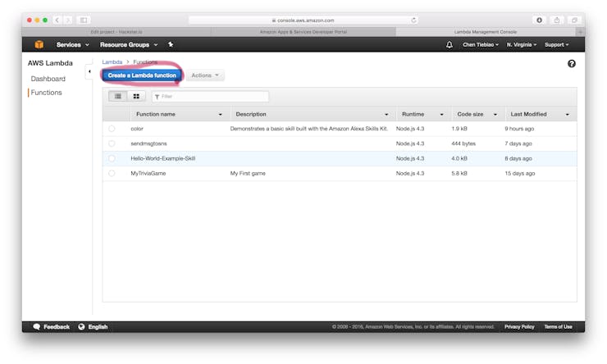The image size is (607, 364).
Task: Show all tabs overview icon
Action: (574, 20)
